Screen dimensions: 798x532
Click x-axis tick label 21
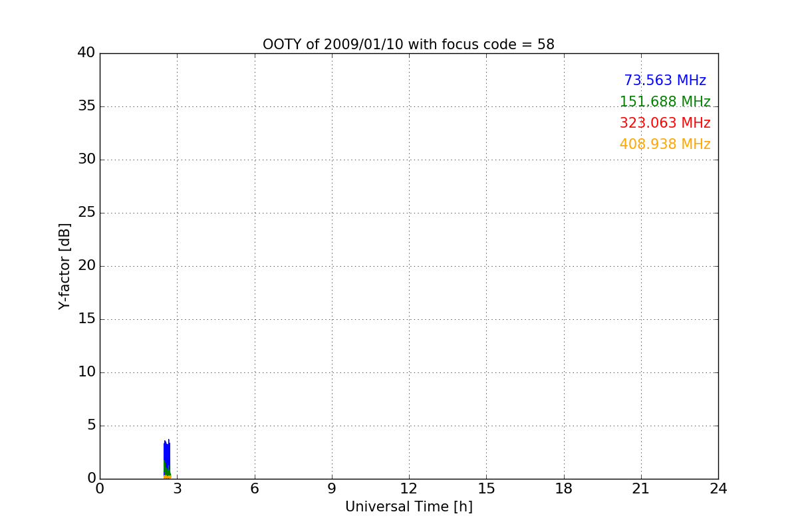[x=641, y=489]
